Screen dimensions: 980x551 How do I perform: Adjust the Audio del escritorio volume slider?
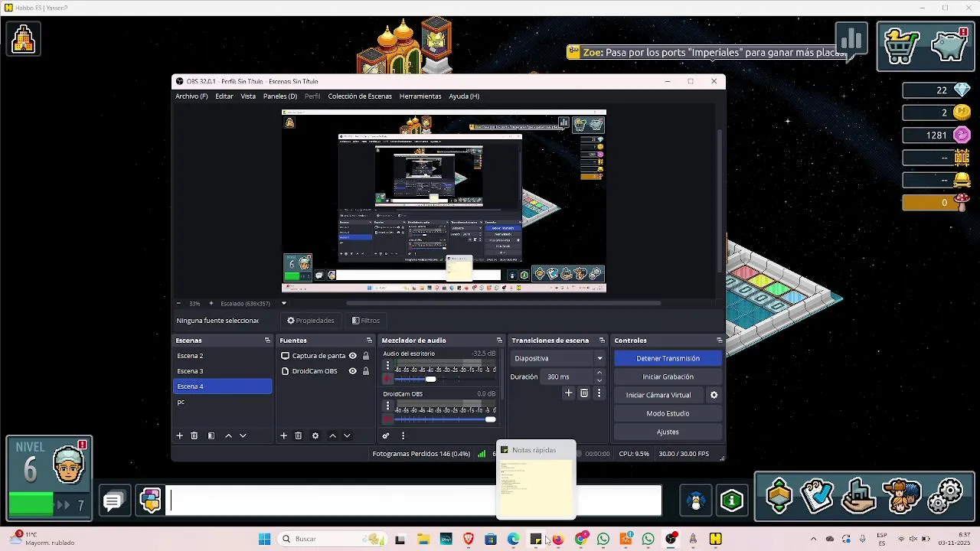pos(446,379)
